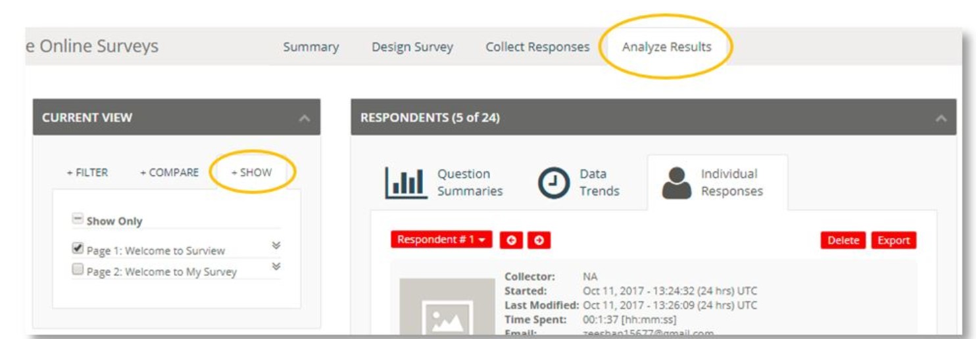Click the red Delete button
The image size is (980, 339).
843,240
